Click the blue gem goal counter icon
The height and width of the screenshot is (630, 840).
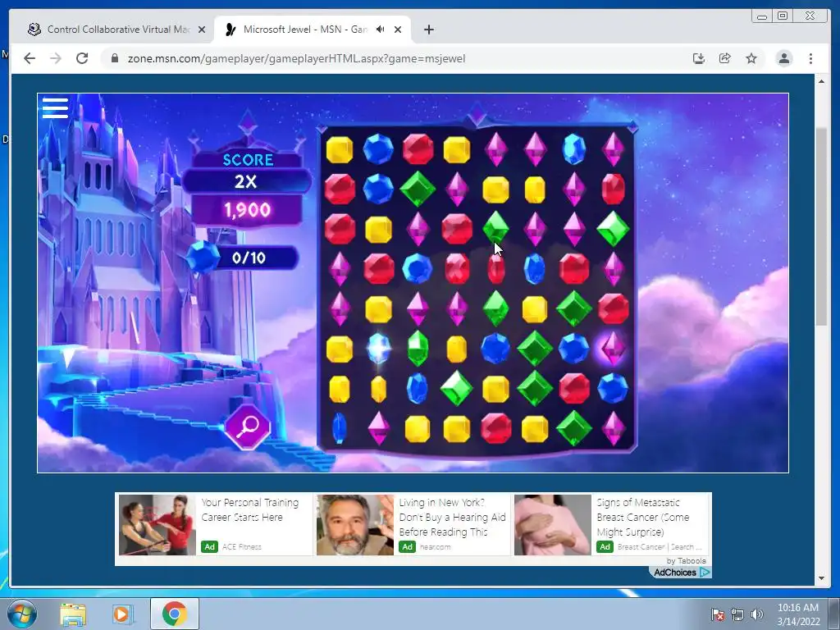pyautogui.click(x=203, y=258)
